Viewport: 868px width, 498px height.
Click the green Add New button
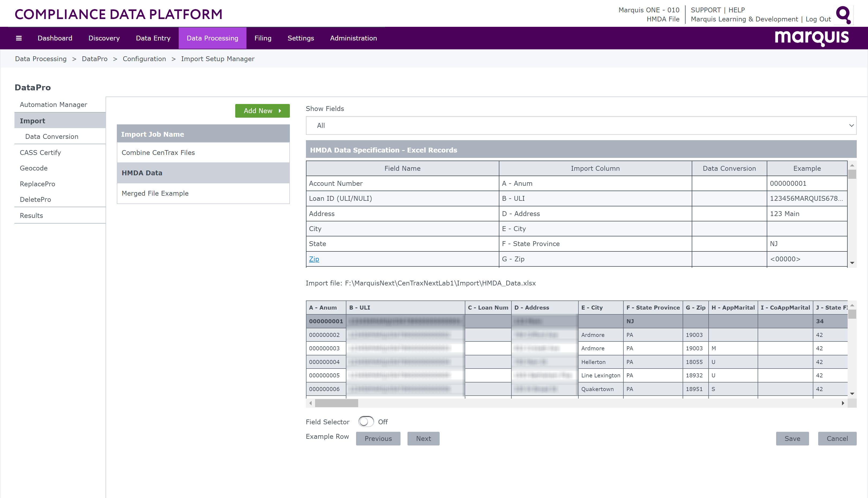(x=262, y=110)
